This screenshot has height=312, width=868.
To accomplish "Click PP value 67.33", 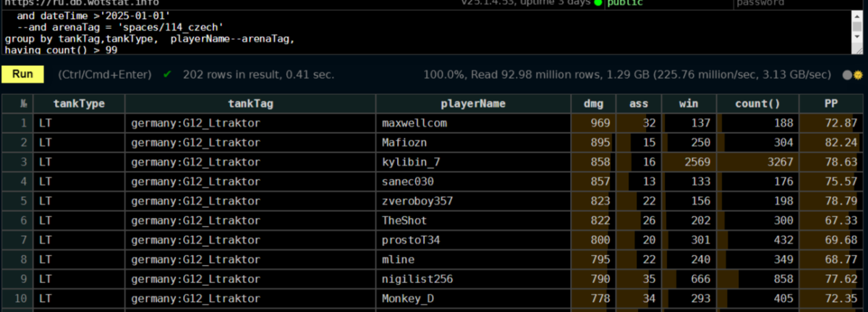I will 841,221.
